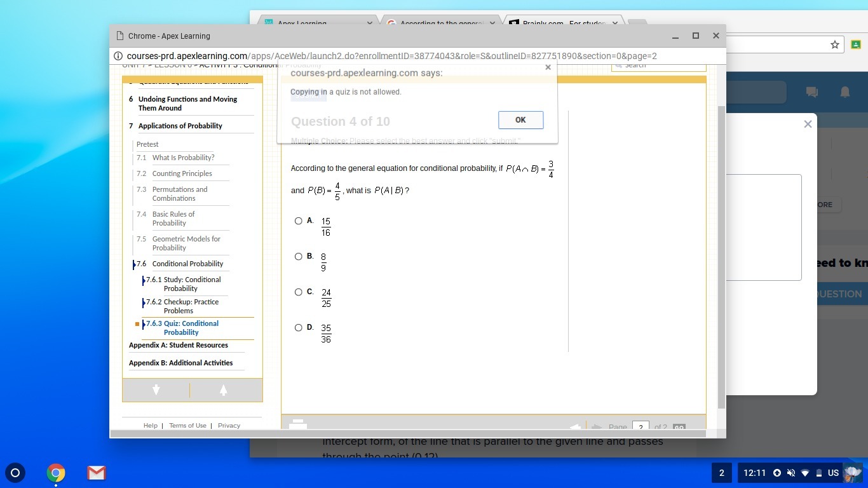The width and height of the screenshot is (868, 488).
Task: Click the clock showing 12:11
Action: (x=755, y=473)
